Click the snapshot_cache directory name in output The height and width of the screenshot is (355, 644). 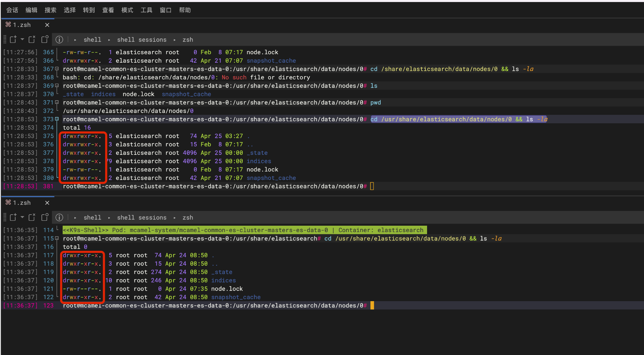tap(271, 177)
